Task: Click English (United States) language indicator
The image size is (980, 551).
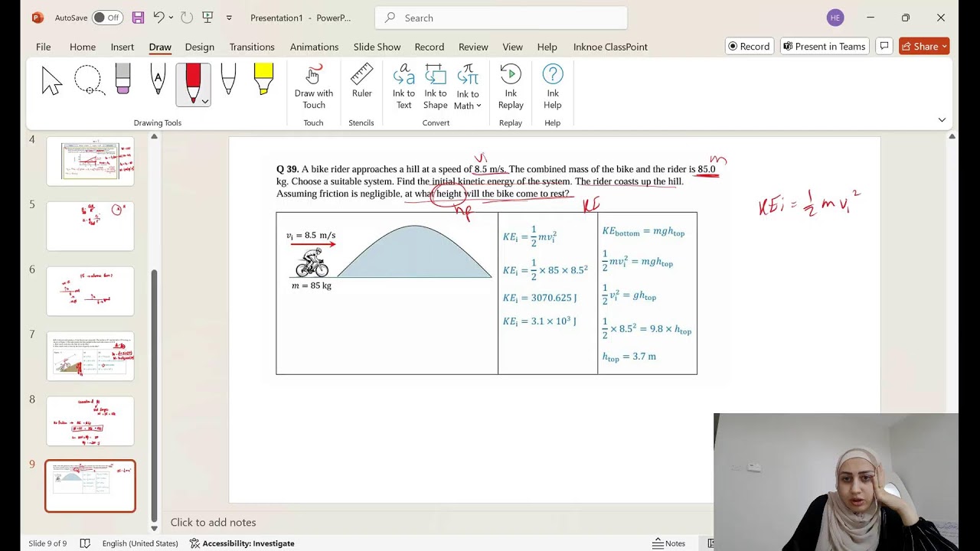Action: (x=140, y=543)
